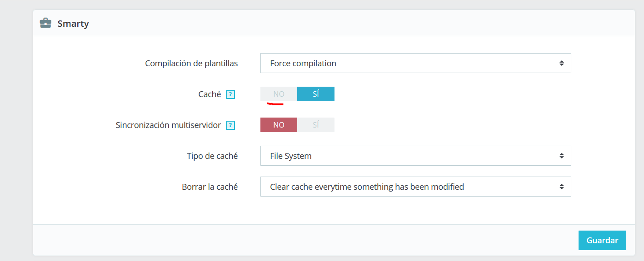Click the Sincronización multiservidor label

point(169,125)
